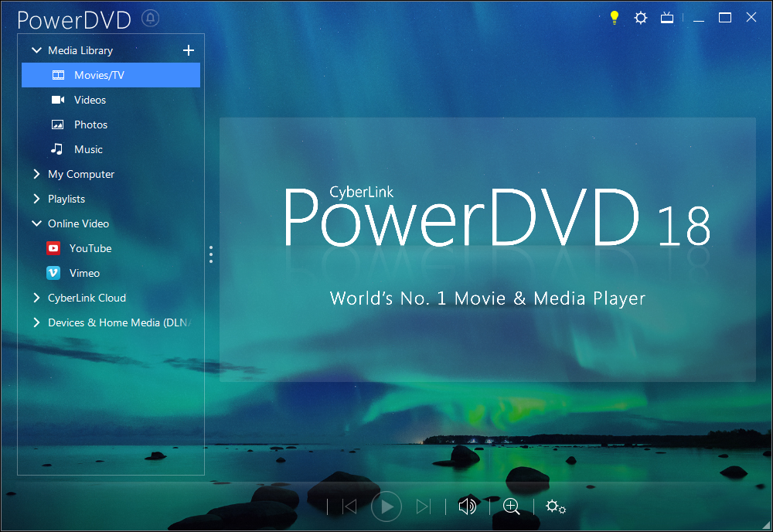This screenshot has height=532, width=773.
Task: Switch to TV mode icon
Action: [667, 19]
